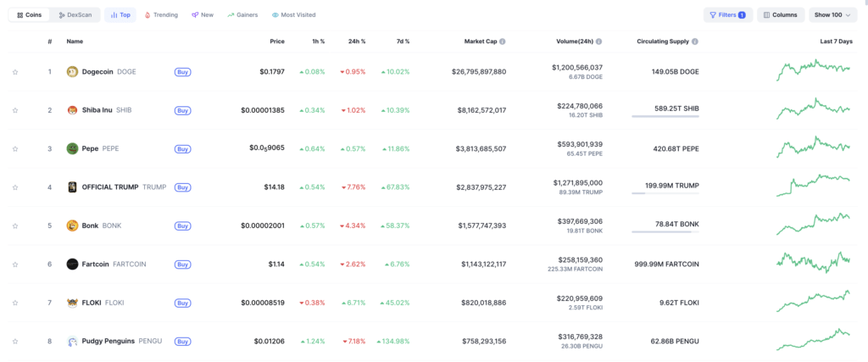Select the Top tab
868x362 pixels.
120,15
